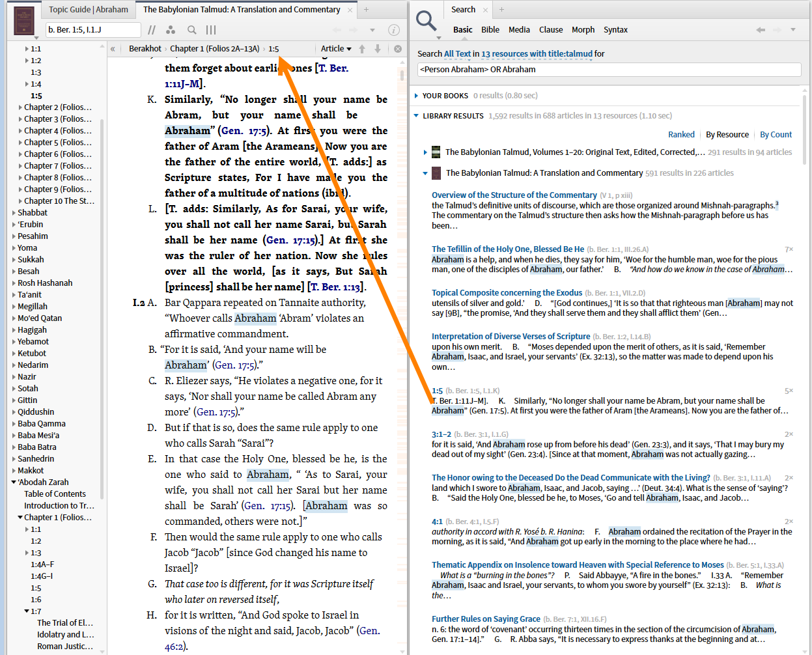Click the search query field with Person Abraham
This screenshot has width=812, height=655.
tap(609, 70)
